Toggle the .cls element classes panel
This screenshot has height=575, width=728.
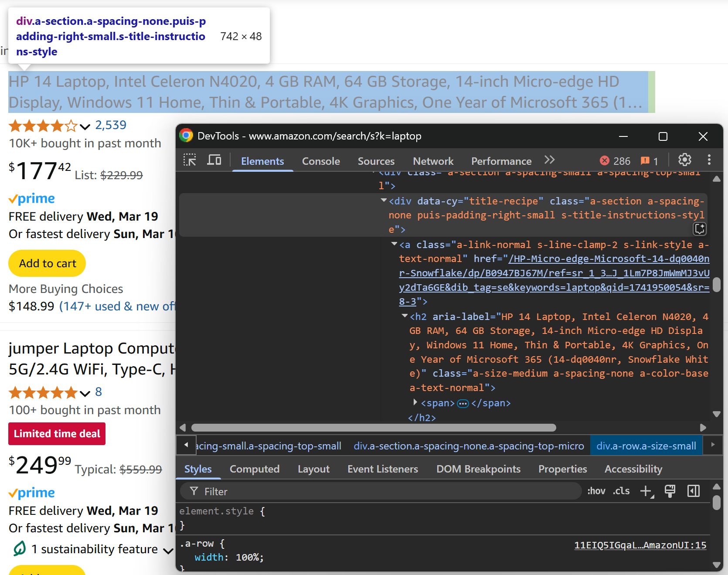(621, 491)
